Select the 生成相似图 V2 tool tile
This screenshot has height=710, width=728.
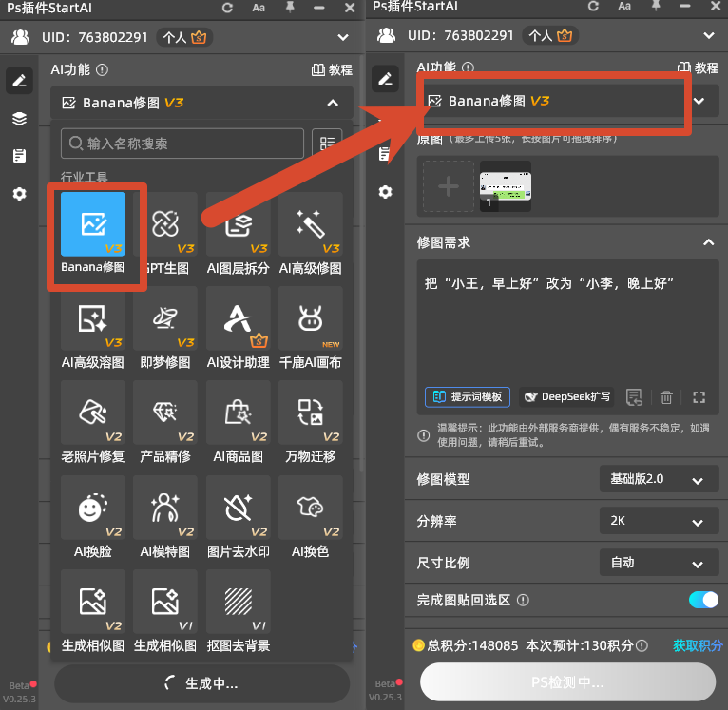(93, 602)
